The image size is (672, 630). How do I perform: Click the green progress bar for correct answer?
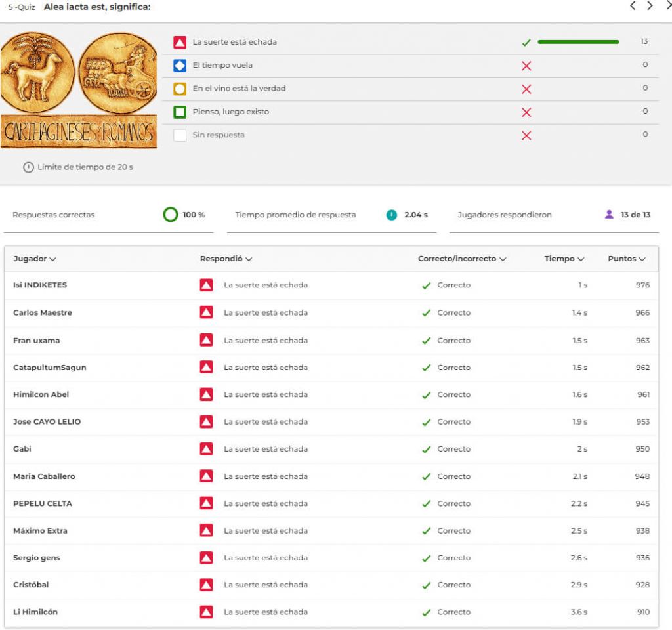point(577,42)
